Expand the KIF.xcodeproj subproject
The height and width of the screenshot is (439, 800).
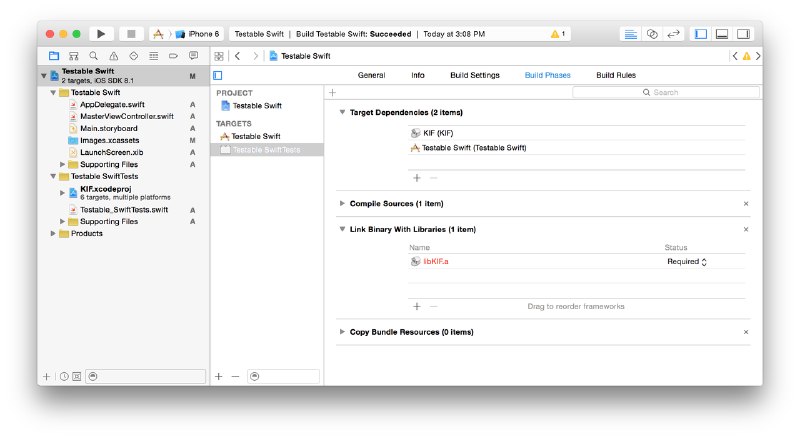click(x=62, y=192)
